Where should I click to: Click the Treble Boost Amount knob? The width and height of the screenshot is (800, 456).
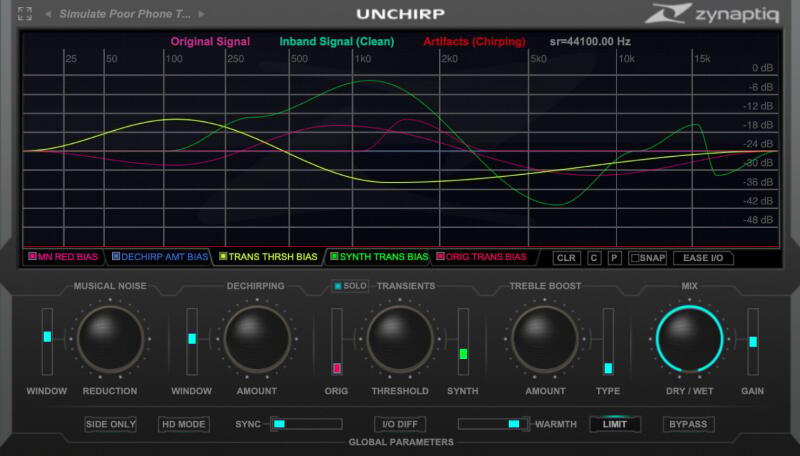(x=545, y=339)
